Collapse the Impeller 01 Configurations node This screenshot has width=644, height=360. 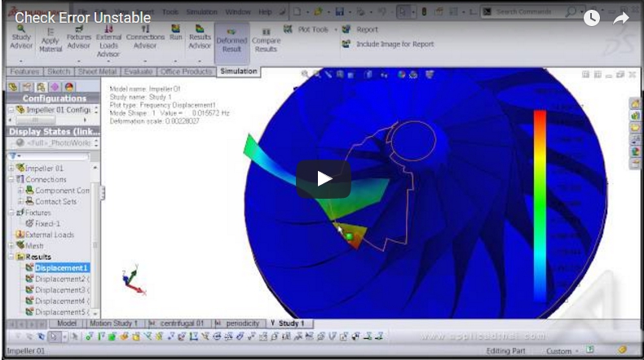pyautogui.click(x=11, y=110)
